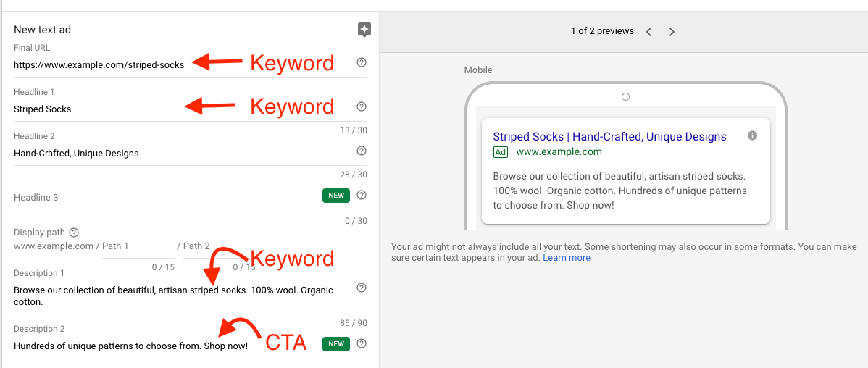The image size is (868, 368).
Task: Open help icon beside Description 2
Action: [x=362, y=343]
